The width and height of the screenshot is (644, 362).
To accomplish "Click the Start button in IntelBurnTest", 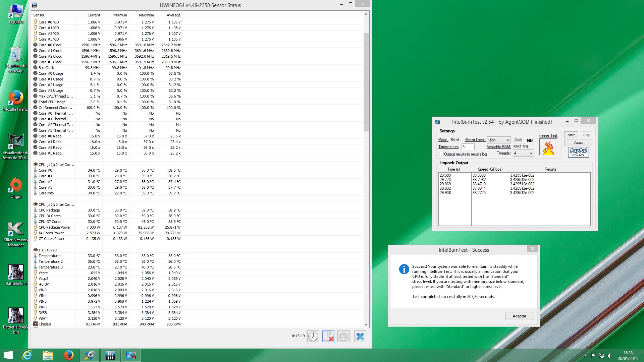I will pyautogui.click(x=571, y=135).
